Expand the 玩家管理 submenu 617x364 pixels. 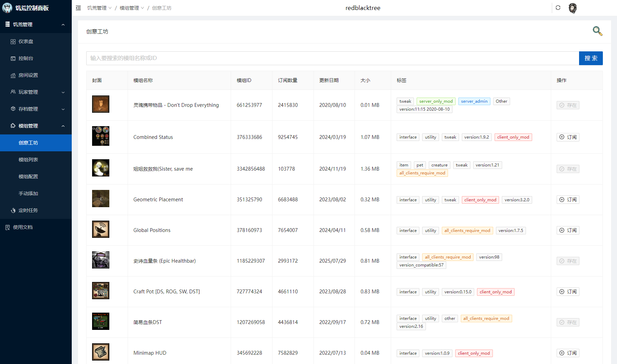tap(36, 92)
